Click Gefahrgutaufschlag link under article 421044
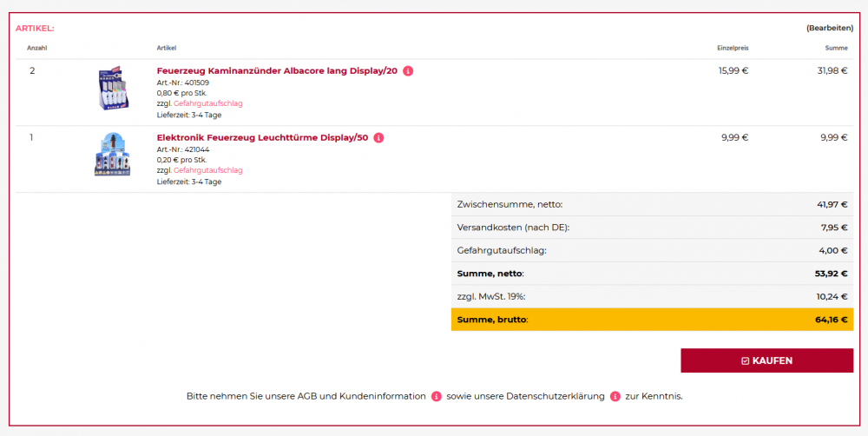 [x=207, y=170]
